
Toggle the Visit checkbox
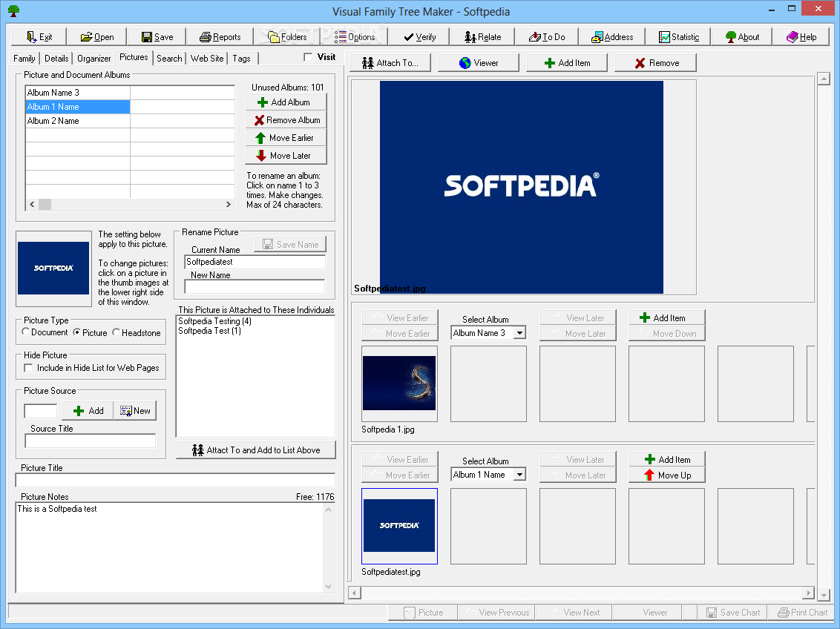[x=308, y=57]
